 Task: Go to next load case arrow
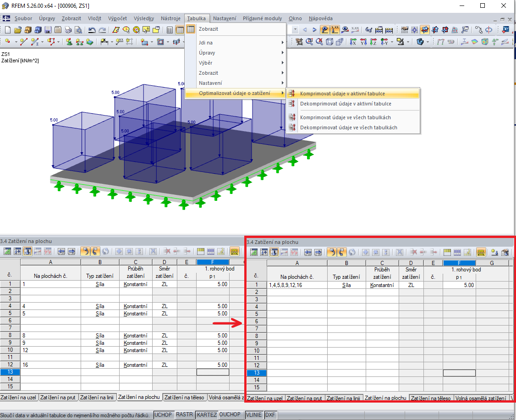pos(314,30)
